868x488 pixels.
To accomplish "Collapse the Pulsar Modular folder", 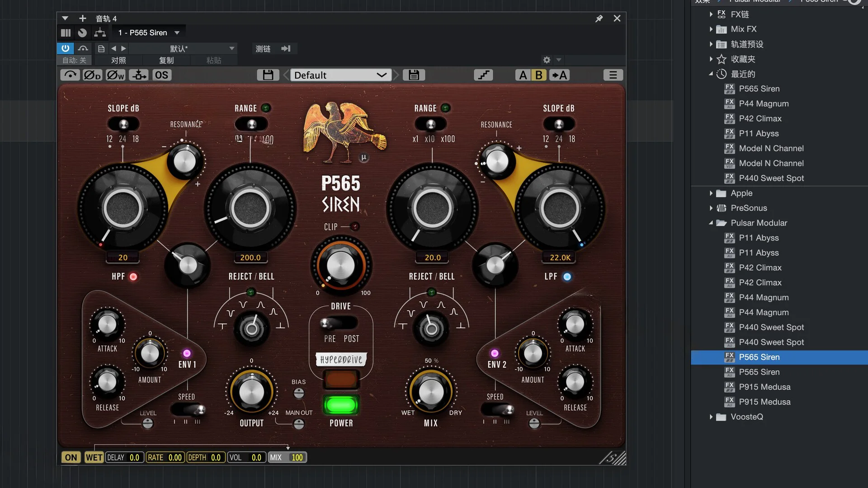I will tap(711, 223).
